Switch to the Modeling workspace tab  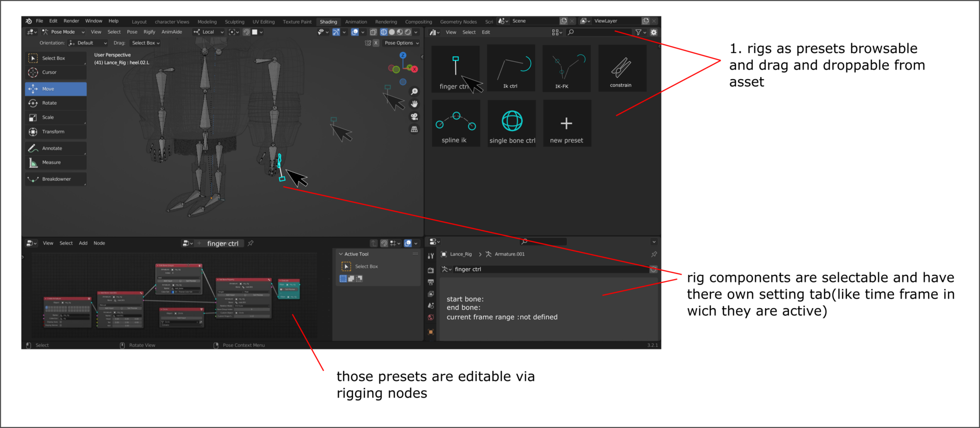(207, 22)
